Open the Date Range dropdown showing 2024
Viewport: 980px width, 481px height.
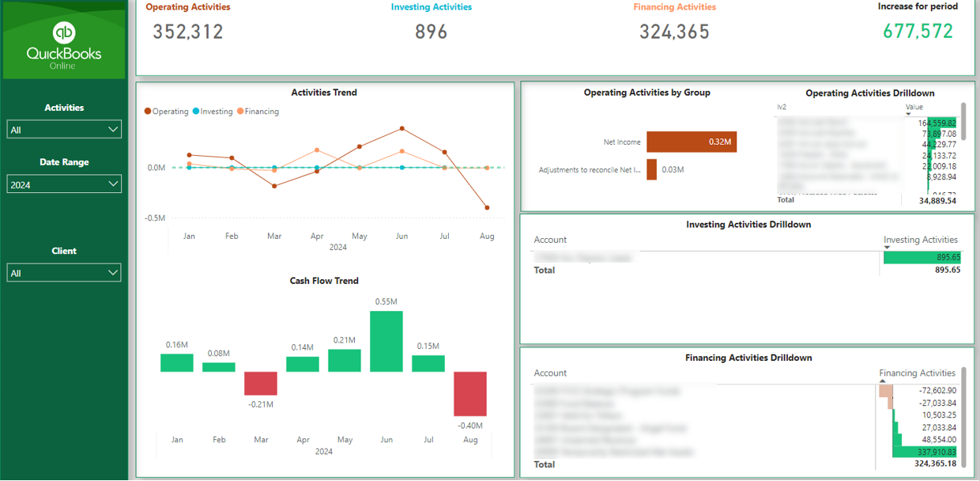63,184
